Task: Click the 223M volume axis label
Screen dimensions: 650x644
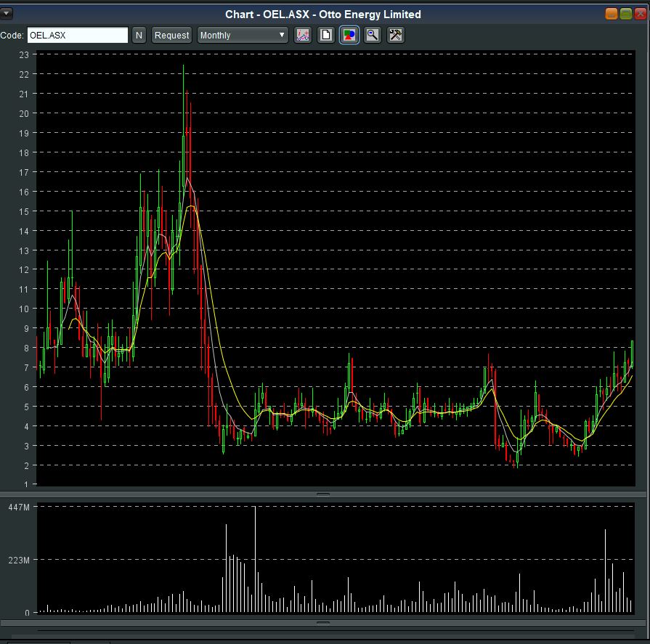Action: [19, 561]
